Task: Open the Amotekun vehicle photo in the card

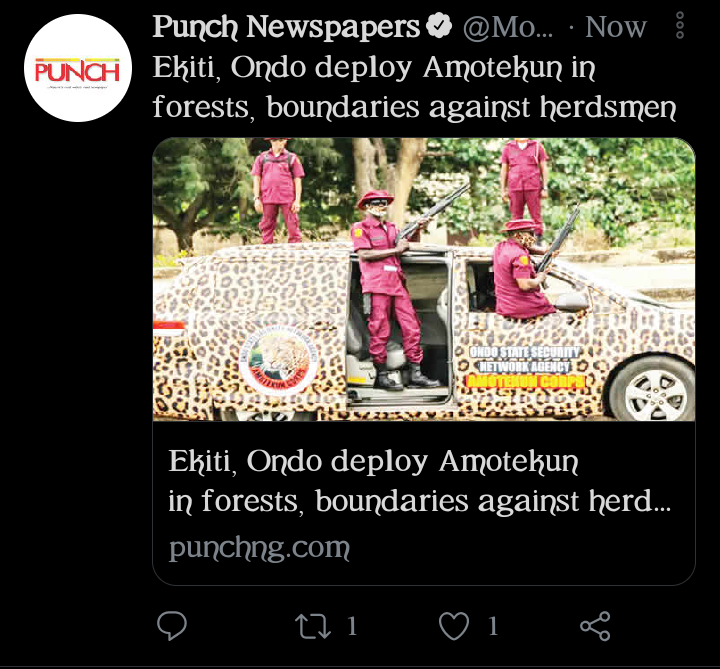Action: pos(424,279)
